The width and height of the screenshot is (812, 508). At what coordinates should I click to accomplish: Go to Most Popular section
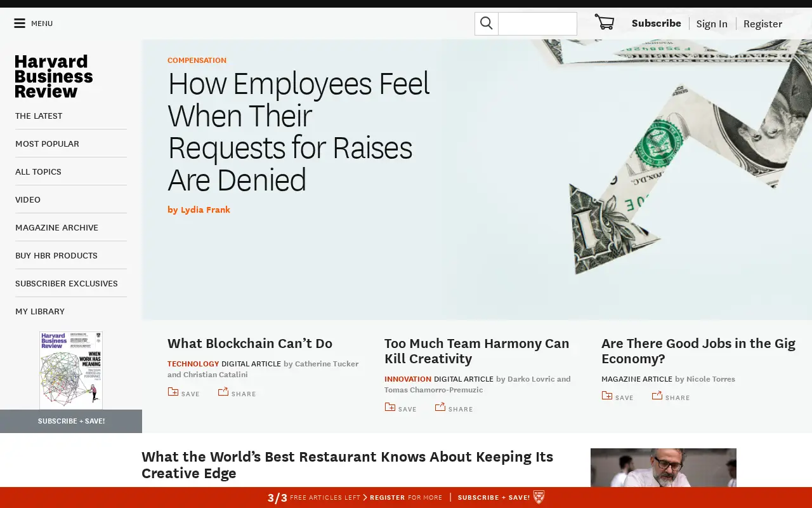pos(47,144)
